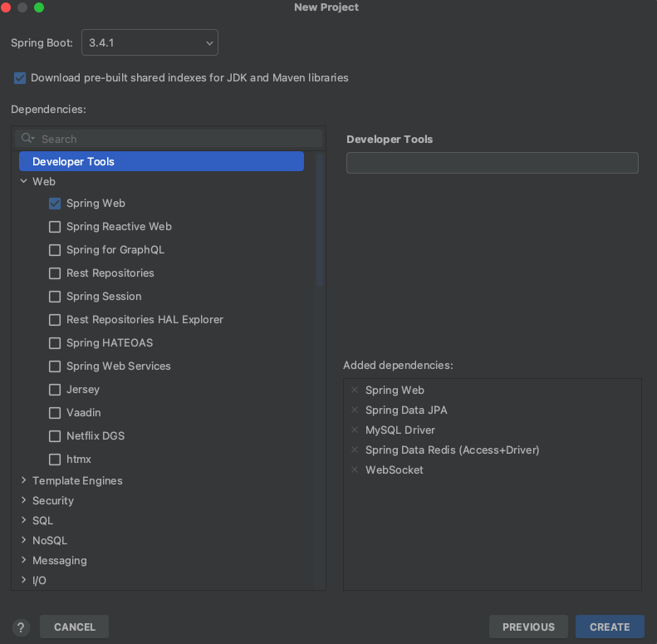The height and width of the screenshot is (644, 657).
Task: Toggle download pre-built shared indexes option
Action: (x=20, y=78)
